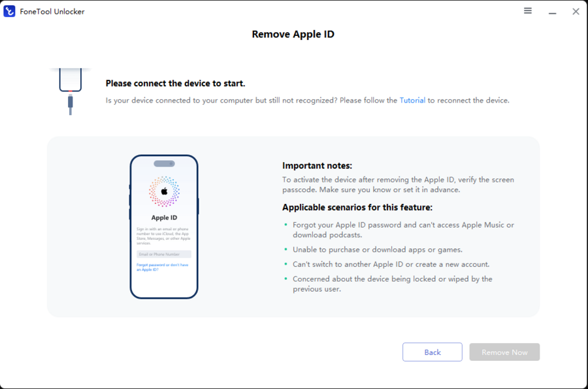The width and height of the screenshot is (588, 389).
Task: Click the FoneTool Unlocker logo icon
Action: coord(9,10)
